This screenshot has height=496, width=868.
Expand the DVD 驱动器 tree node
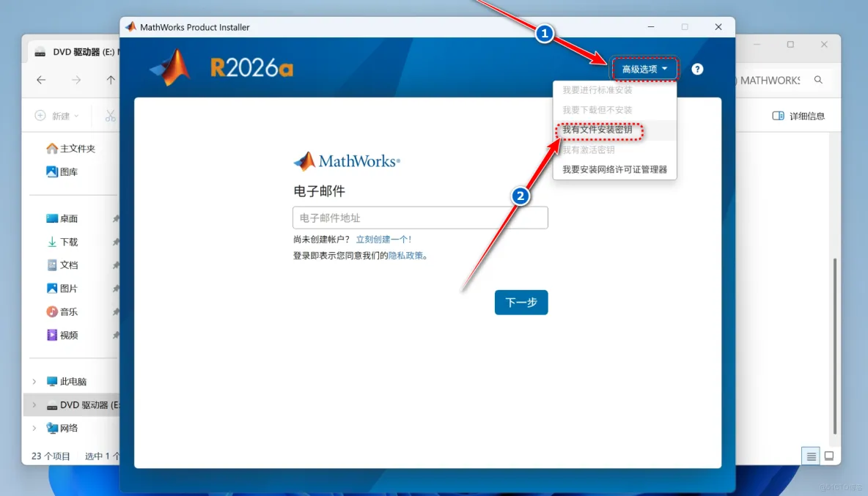tap(34, 404)
